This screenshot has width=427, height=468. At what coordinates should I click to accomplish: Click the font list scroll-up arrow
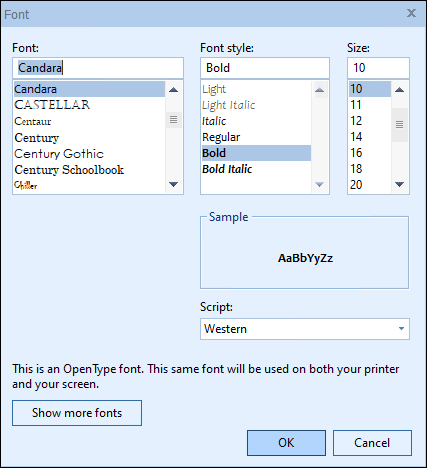click(173, 89)
